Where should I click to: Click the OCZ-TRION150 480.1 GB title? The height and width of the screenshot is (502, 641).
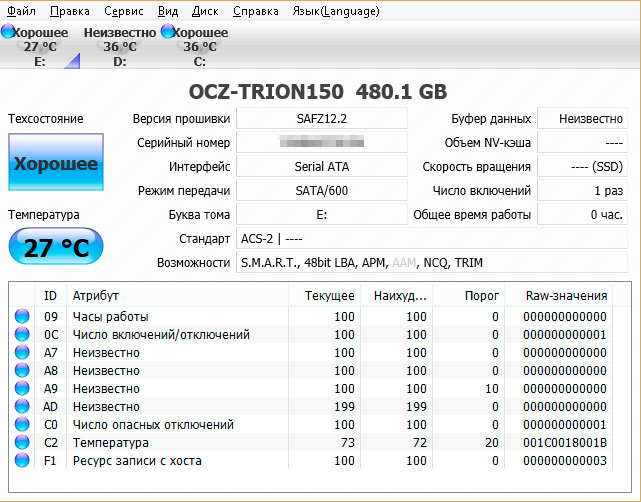pyautogui.click(x=318, y=92)
